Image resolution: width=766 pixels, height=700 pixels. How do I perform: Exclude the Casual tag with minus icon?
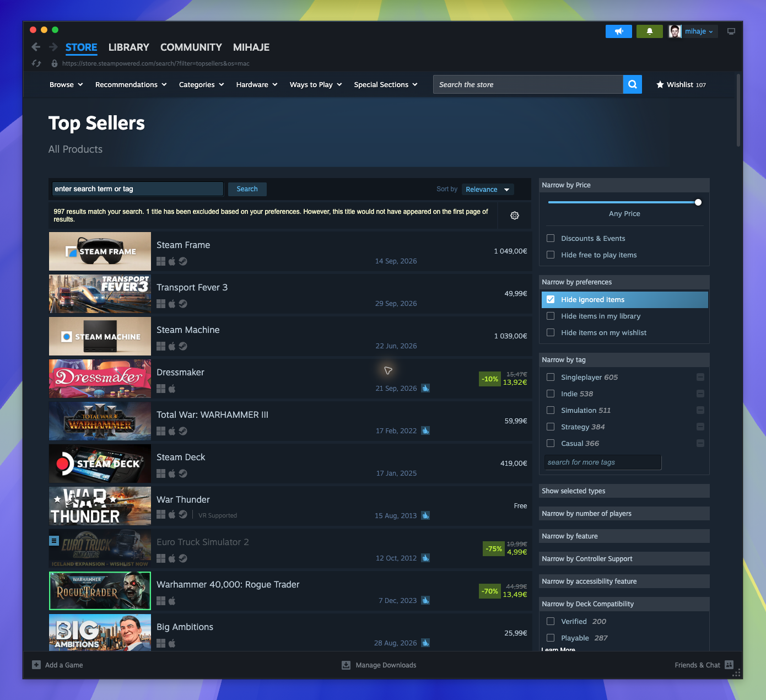[x=700, y=443]
